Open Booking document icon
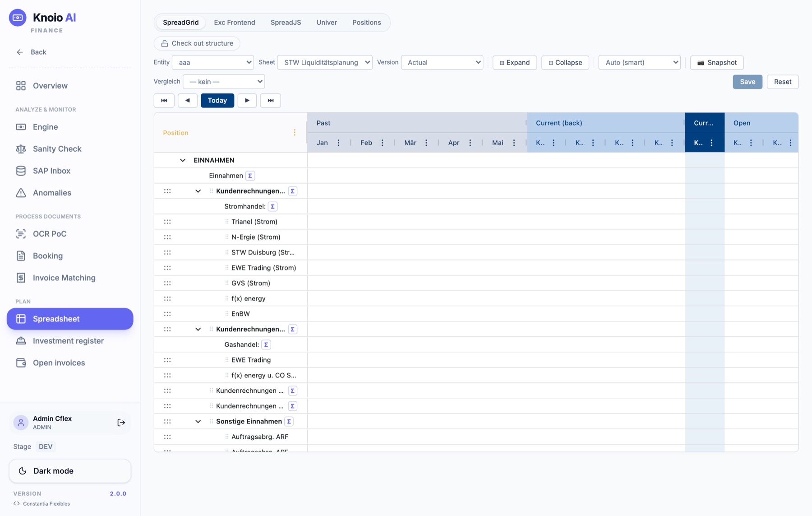812x516 pixels. pos(21,256)
